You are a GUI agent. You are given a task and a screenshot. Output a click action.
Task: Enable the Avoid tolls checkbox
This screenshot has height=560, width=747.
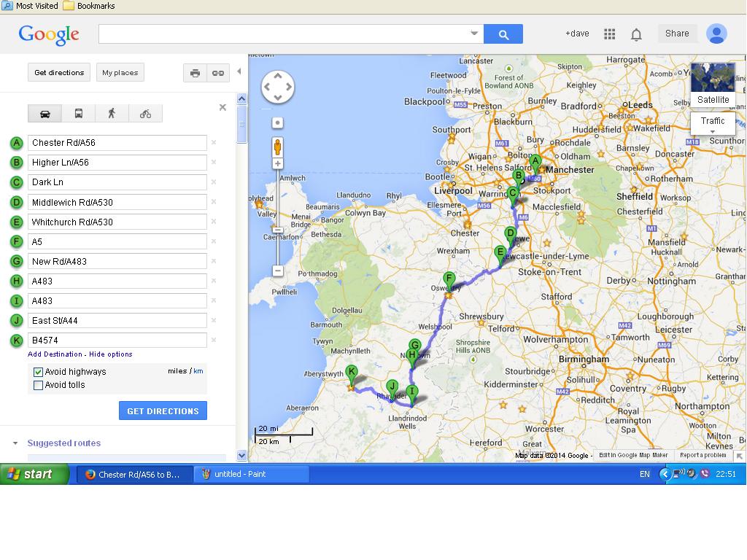pyautogui.click(x=38, y=385)
